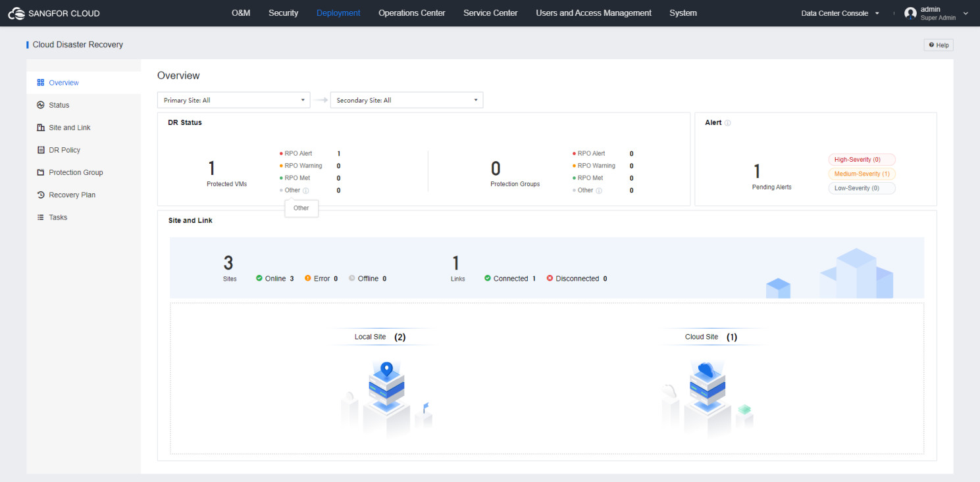Click the red Disconnected cross icon

pyautogui.click(x=550, y=278)
